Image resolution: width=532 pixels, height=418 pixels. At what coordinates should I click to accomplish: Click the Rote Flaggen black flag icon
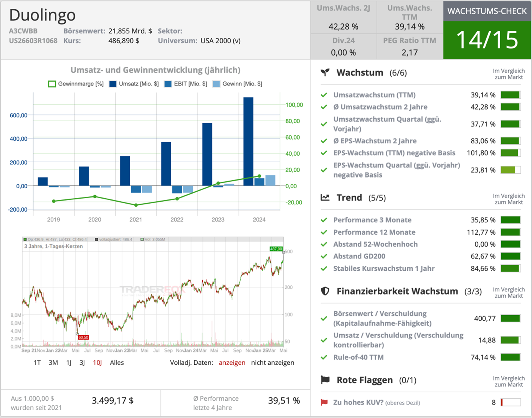(325, 380)
